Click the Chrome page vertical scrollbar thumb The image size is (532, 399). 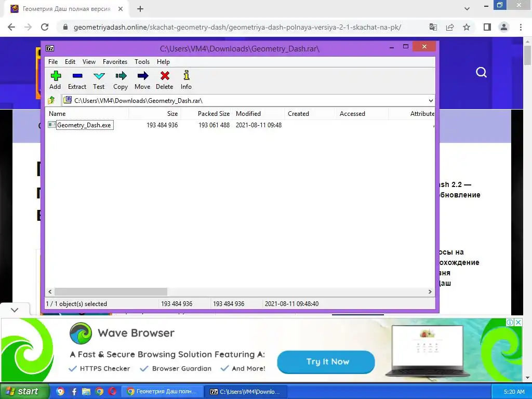coord(527,55)
